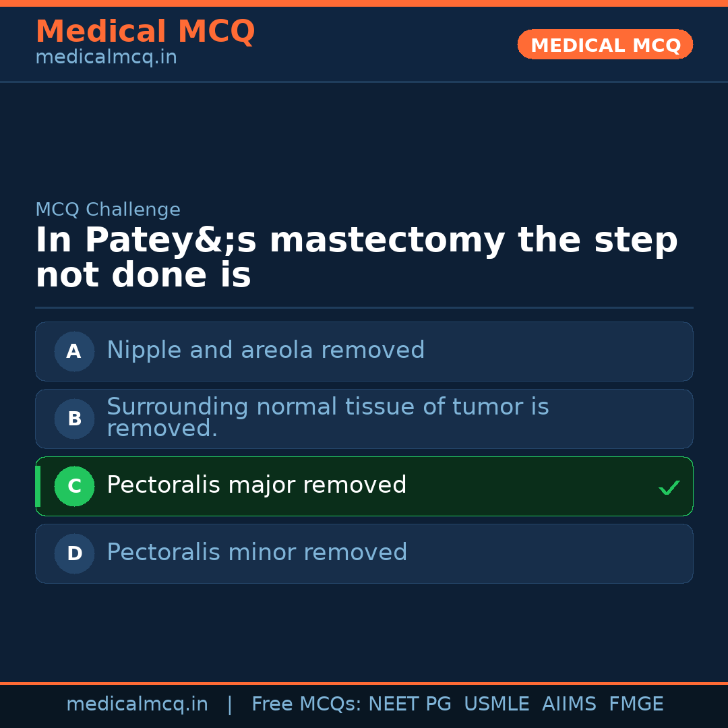
Task: Click the Medical MCQ orange title
Action: pyautogui.click(x=145, y=32)
